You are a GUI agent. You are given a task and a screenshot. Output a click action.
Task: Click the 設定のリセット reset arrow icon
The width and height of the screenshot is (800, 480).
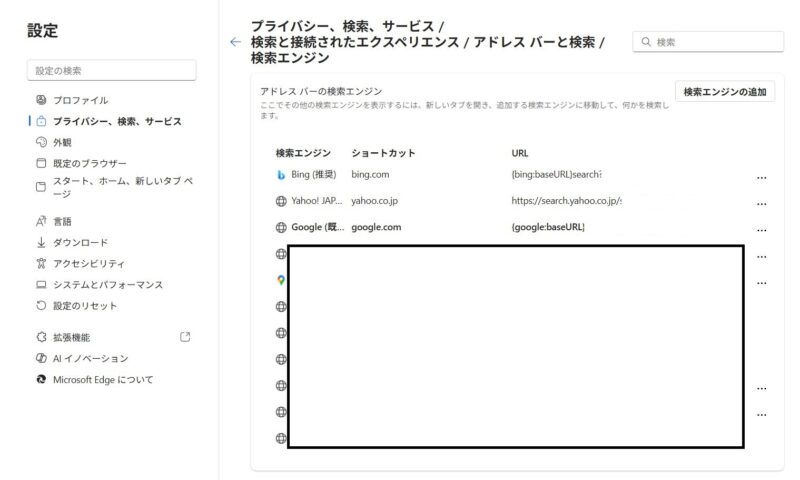tap(41, 306)
